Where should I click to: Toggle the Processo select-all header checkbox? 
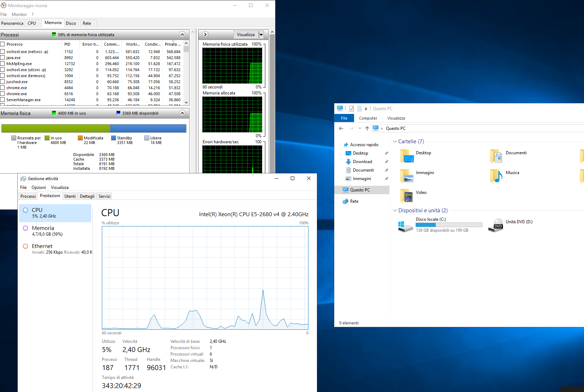pyautogui.click(x=2, y=44)
